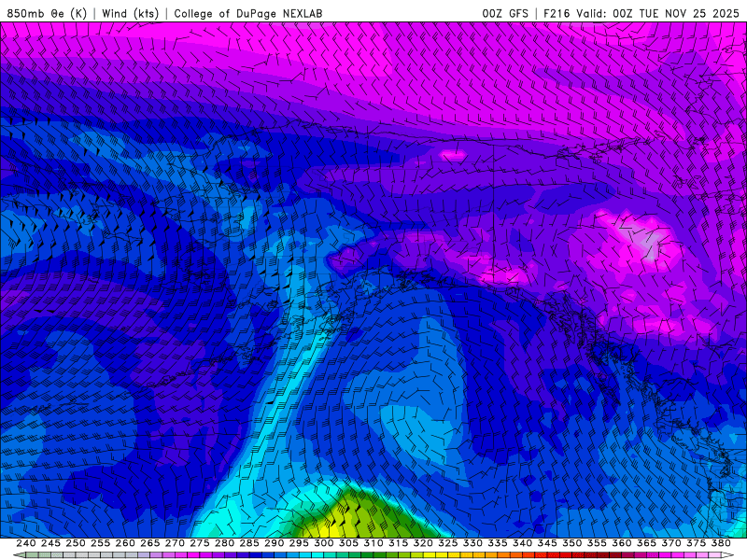Click the 250 value on the color scale

76,543
